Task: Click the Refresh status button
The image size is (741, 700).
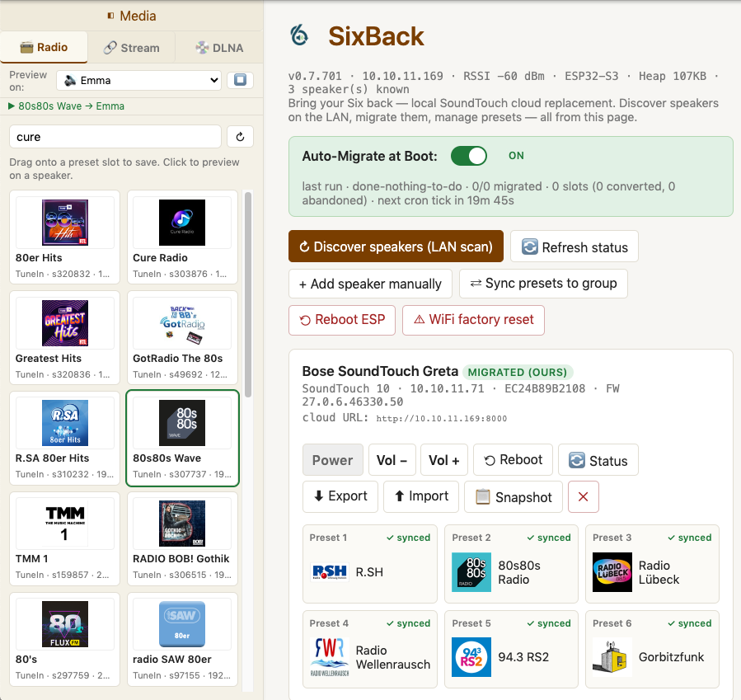Action: 575,247
